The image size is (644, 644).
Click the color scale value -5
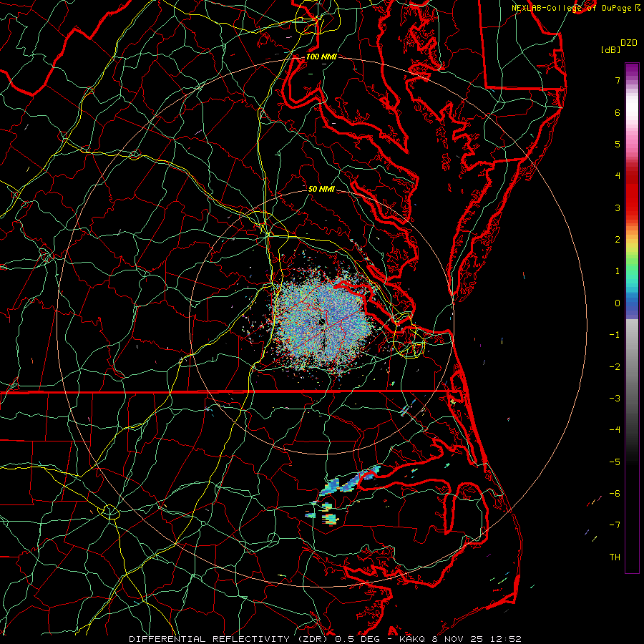615,462
